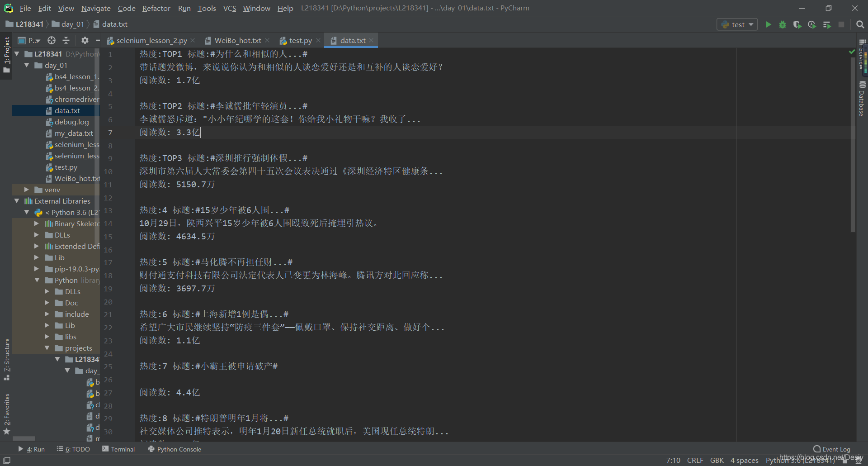Image resolution: width=868 pixels, height=466 pixels.
Task: Start debugging using the bug icon
Action: click(x=783, y=24)
